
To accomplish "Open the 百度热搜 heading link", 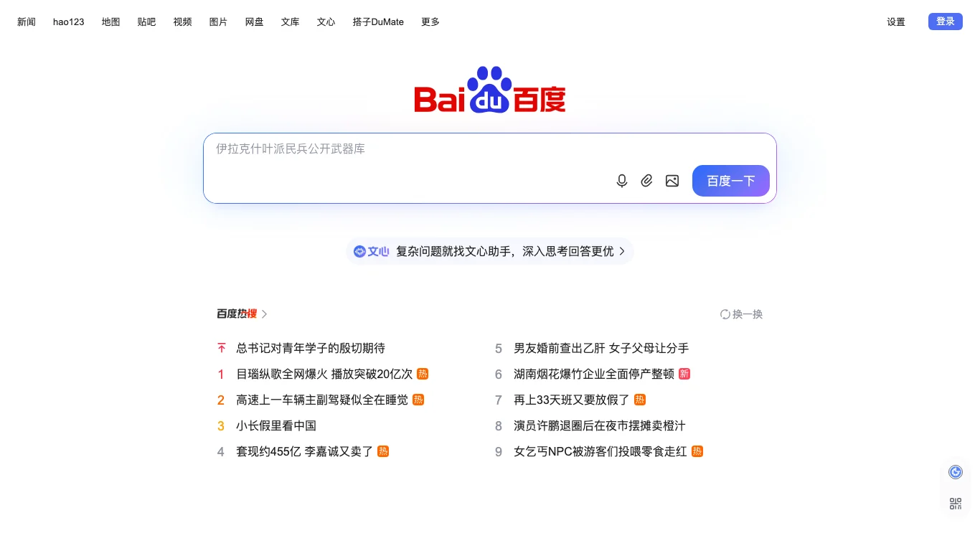I will pyautogui.click(x=237, y=314).
